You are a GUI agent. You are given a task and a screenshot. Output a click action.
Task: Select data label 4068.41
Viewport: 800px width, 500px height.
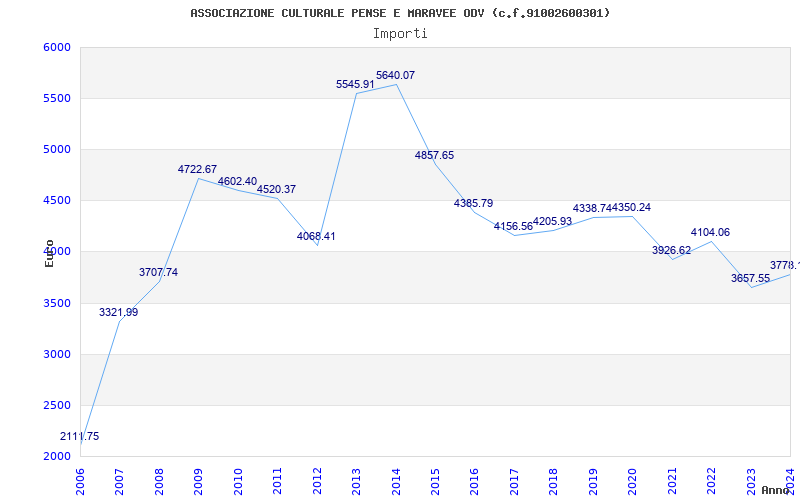pyautogui.click(x=316, y=236)
